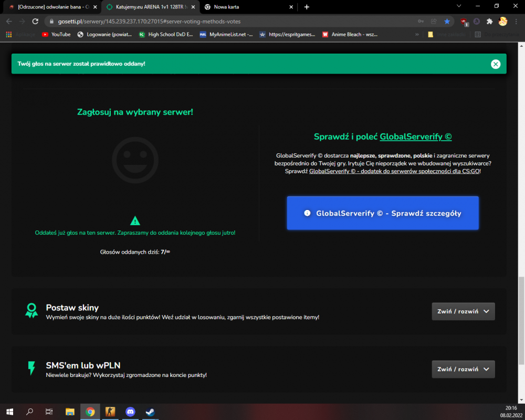
Task: Click the Postaw skiny heading
Action: point(72,308)
